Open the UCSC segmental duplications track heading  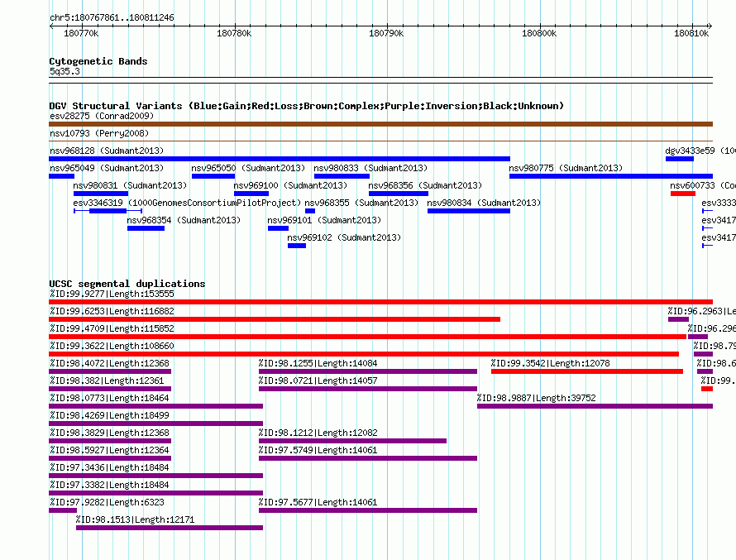click(x=127, y=284)
